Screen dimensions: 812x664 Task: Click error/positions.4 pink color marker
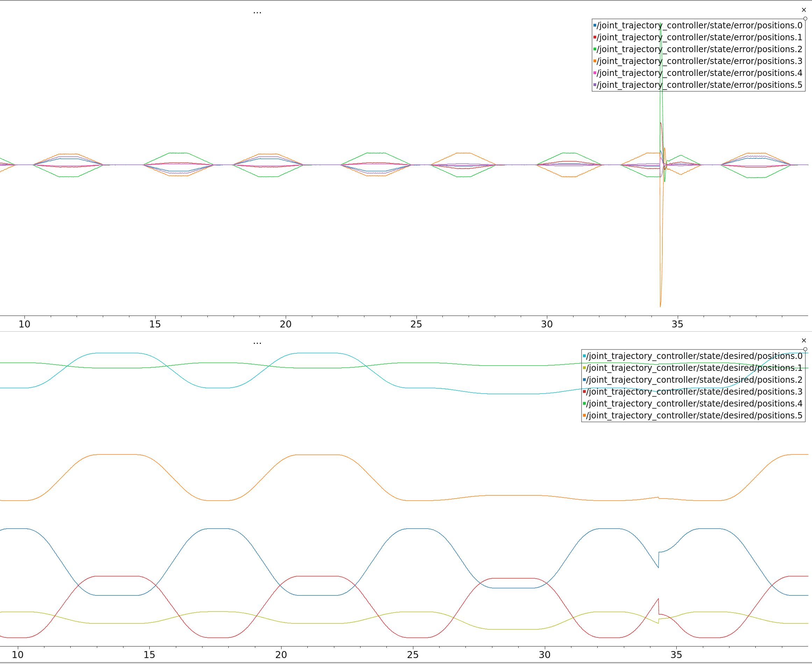[x=595, y=73]
